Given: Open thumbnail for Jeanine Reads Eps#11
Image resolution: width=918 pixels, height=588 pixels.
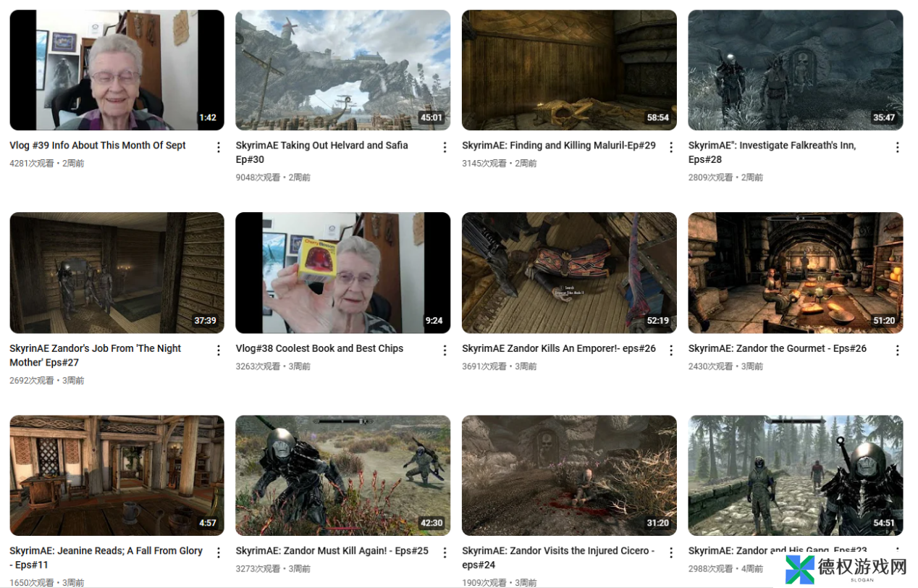Looking at the screenshot, I should pos(117,476).
